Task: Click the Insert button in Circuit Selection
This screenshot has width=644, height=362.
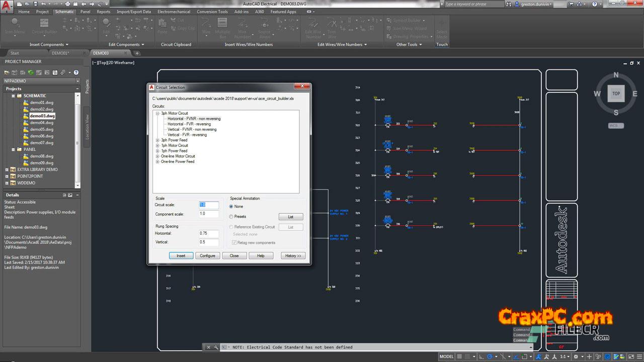Action: click(x=181, y=256)
